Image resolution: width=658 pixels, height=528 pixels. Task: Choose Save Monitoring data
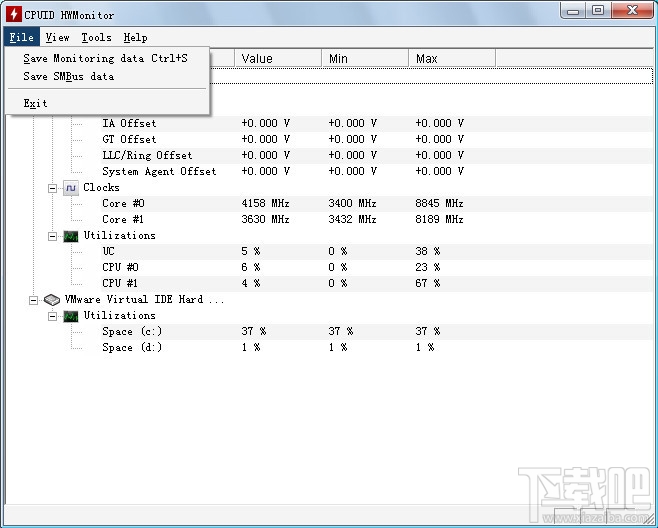(107, 58)
